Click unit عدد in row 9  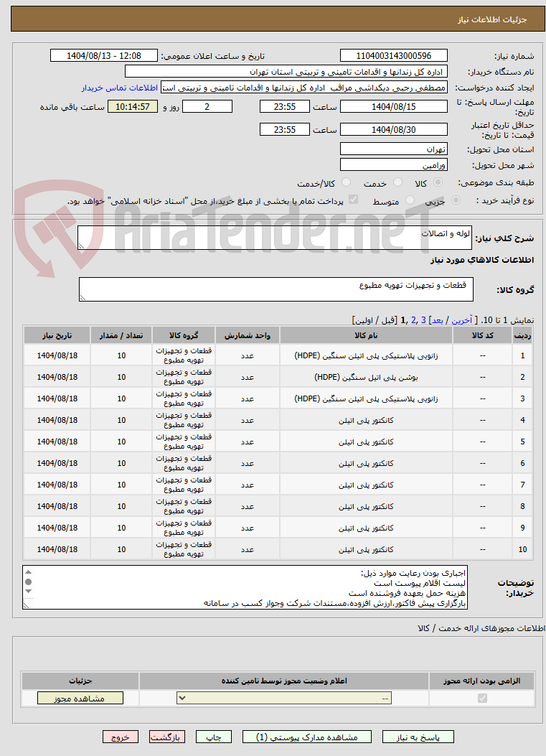[248, 528]
